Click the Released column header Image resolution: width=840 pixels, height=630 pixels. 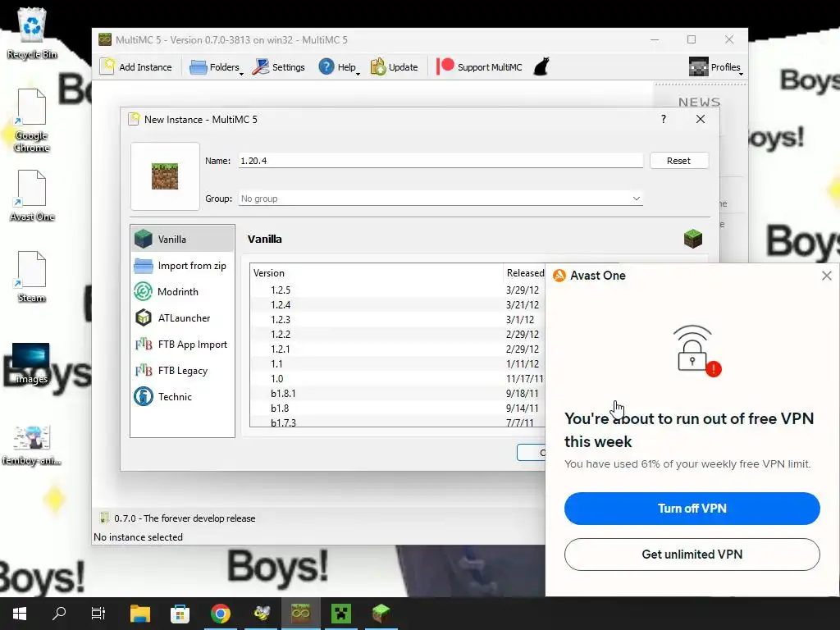[524, 273]
